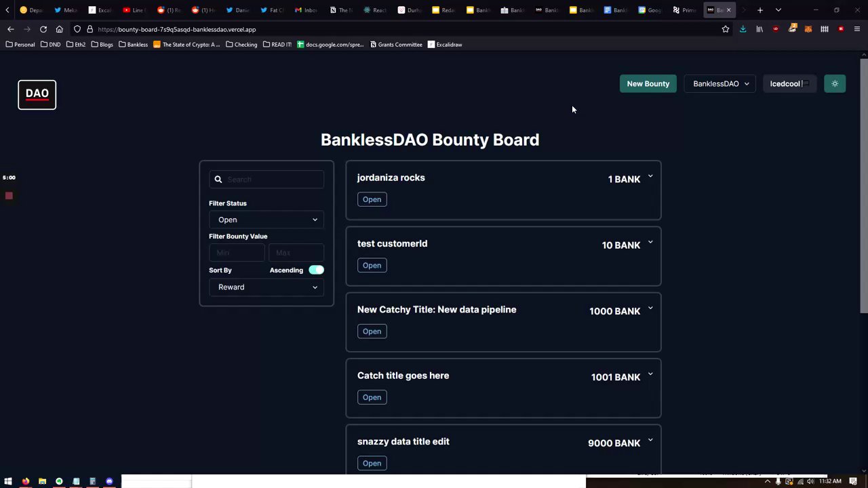Open Firefox from the taskbar

tap(26, 481)
